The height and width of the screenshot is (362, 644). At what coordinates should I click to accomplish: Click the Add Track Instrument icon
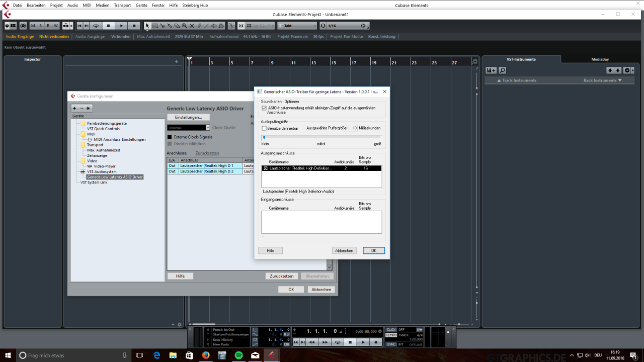coord(491,70)
